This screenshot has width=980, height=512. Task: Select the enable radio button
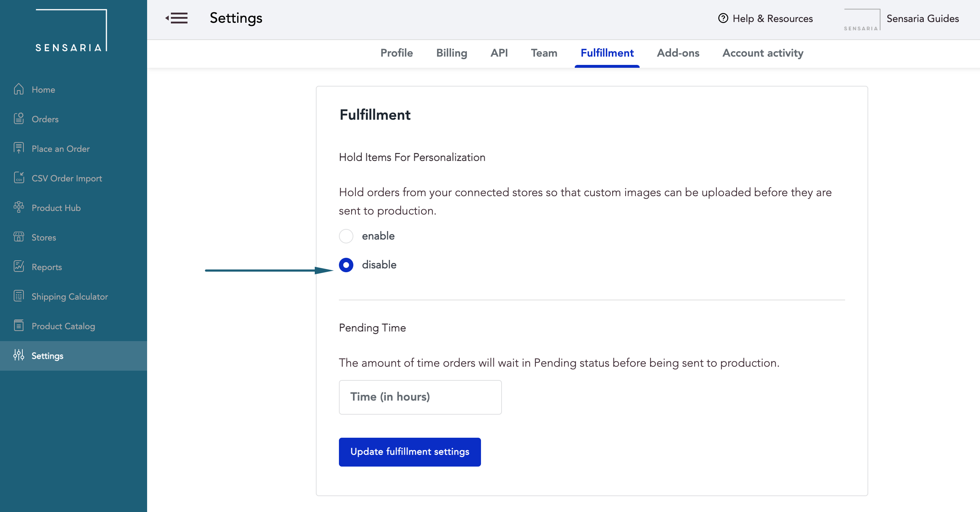pos(346,236)
